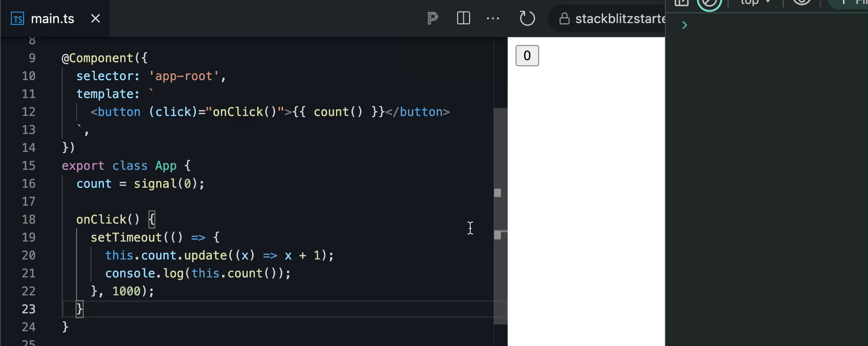This screenshot has width=868, height=346.
Task: Click the x + 1 expression
Action: (303, 256)
